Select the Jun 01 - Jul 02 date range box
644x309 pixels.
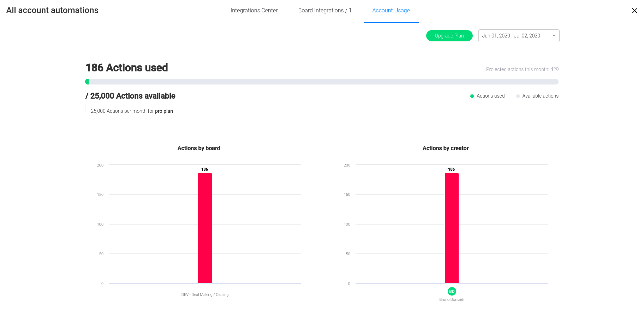click(x=511, y=36)
